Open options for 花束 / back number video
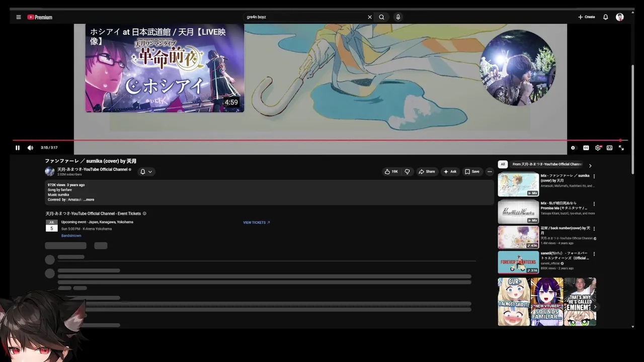Screen dimensions: 644x362 594,229
